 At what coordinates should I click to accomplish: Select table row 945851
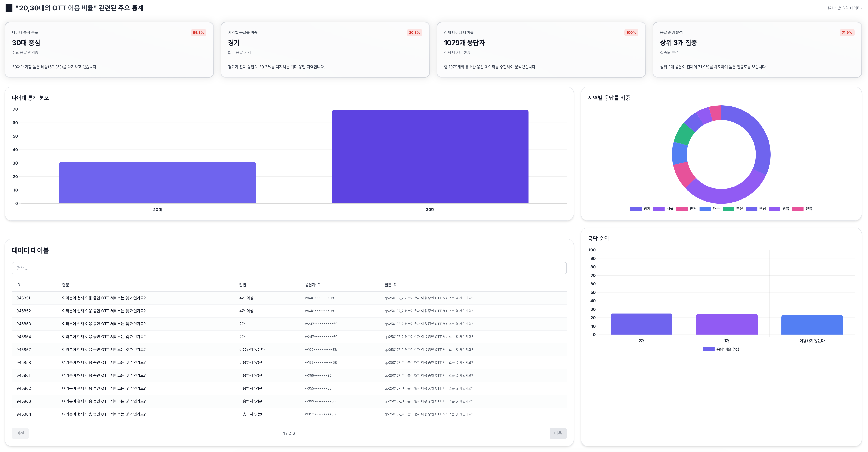coord(289,298)
